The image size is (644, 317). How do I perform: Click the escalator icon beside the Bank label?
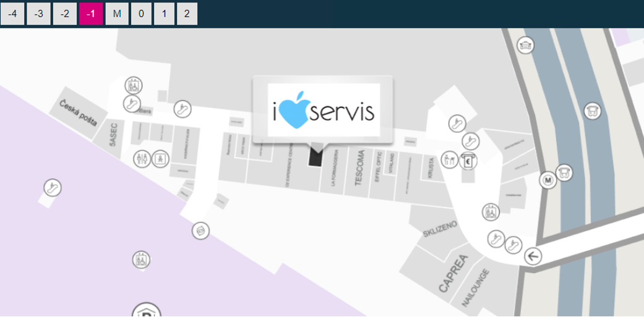pos(132,103)
